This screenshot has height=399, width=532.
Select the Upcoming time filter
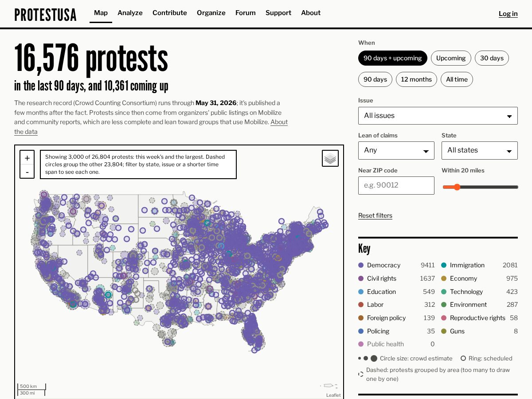[x=451, y=58]
